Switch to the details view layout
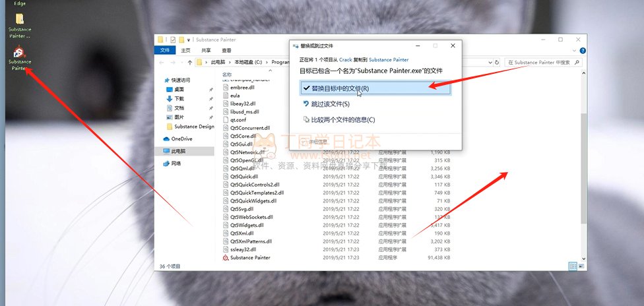 [x=573, y=266]
